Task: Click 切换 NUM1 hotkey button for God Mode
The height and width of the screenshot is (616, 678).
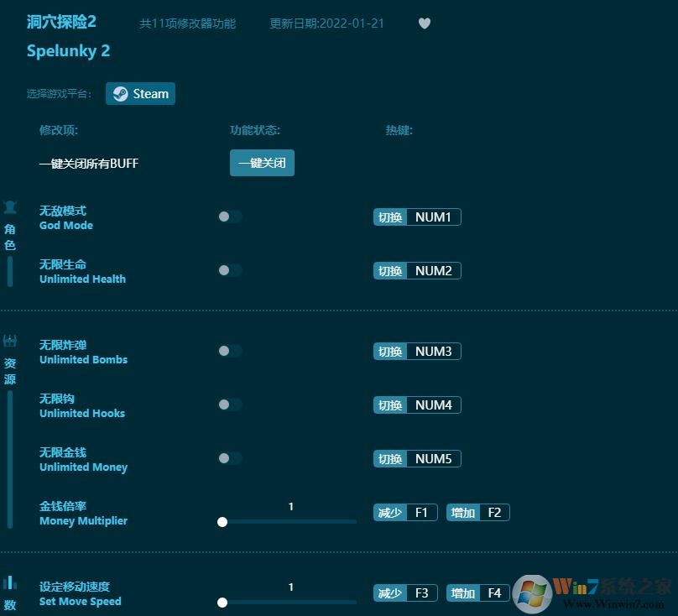Action: (417, 217)
